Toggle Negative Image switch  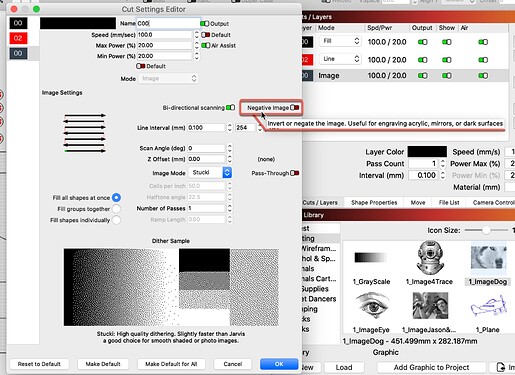click(x=295, y=108)
